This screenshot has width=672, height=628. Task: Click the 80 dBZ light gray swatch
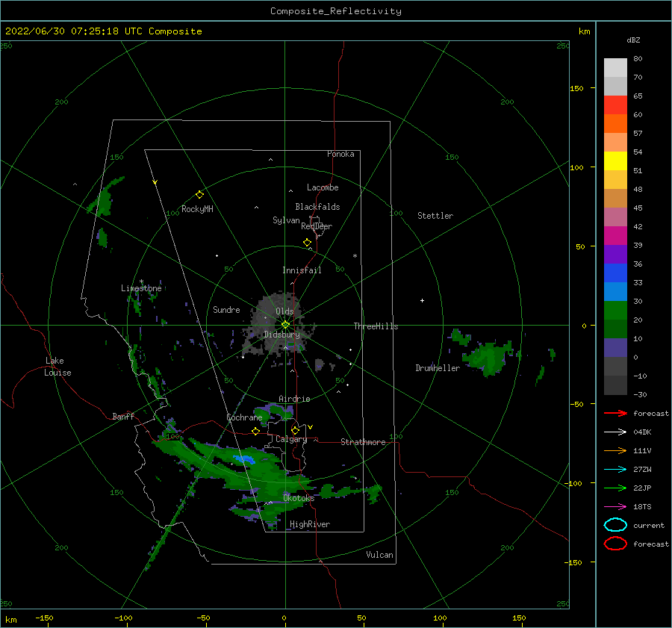615,67
